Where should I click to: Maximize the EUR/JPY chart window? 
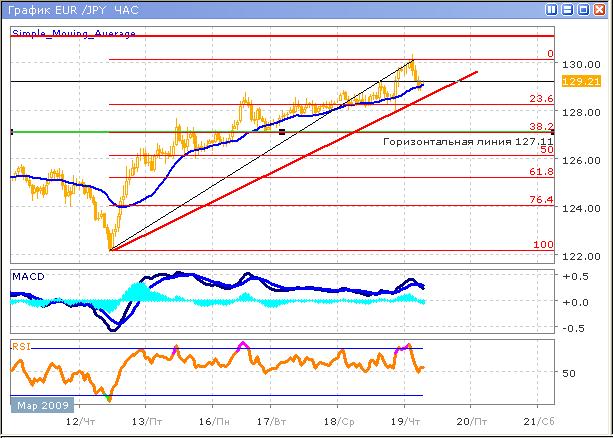(584, 9)
